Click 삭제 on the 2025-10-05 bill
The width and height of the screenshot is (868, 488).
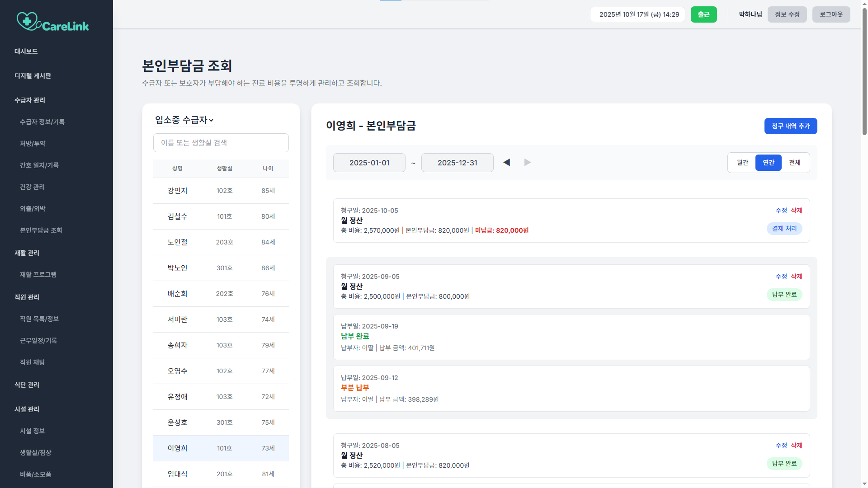[797, 211]
